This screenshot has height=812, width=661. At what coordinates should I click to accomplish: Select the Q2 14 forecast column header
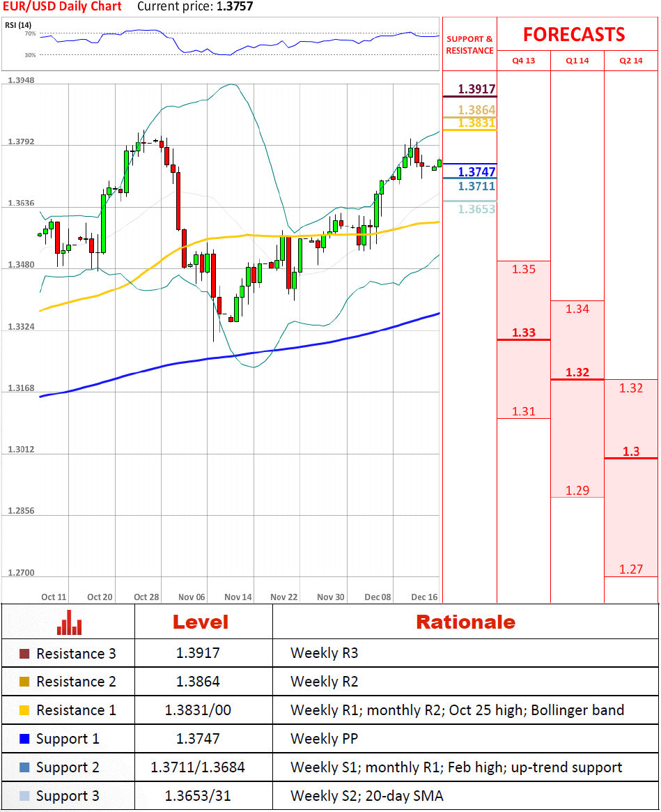coord(631,61)
